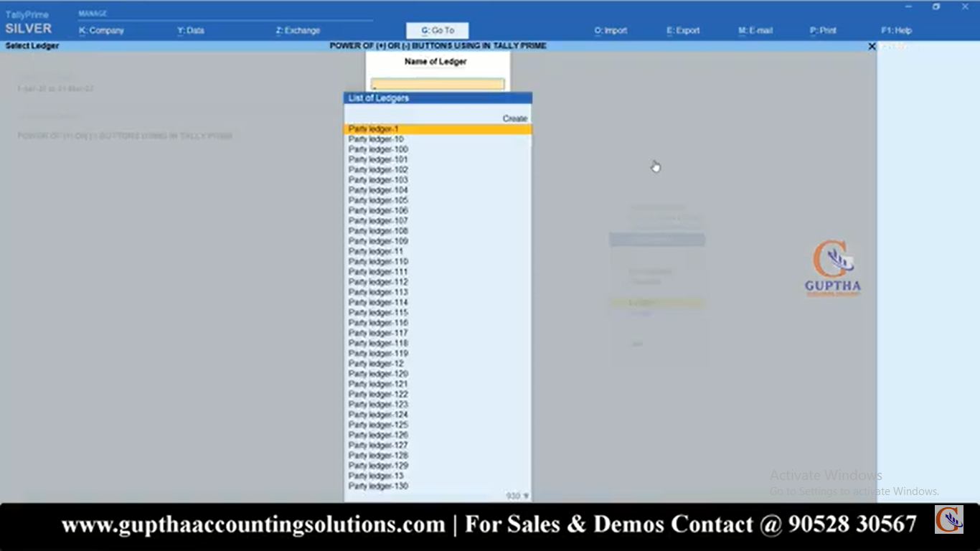Viewport: 980px width, 551px height.
Task: Select Party ledger-118
Action: click(x=438, y=343)
